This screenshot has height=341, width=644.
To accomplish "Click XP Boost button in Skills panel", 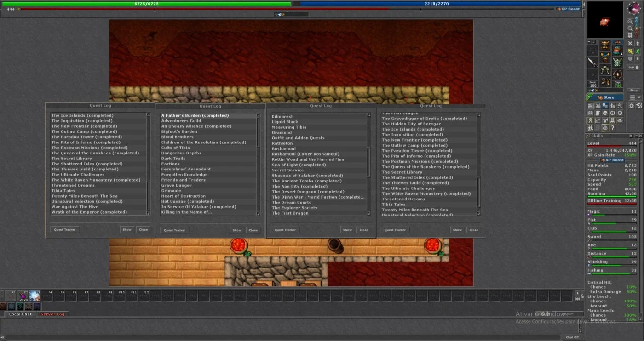I will [x=612, y=160].
